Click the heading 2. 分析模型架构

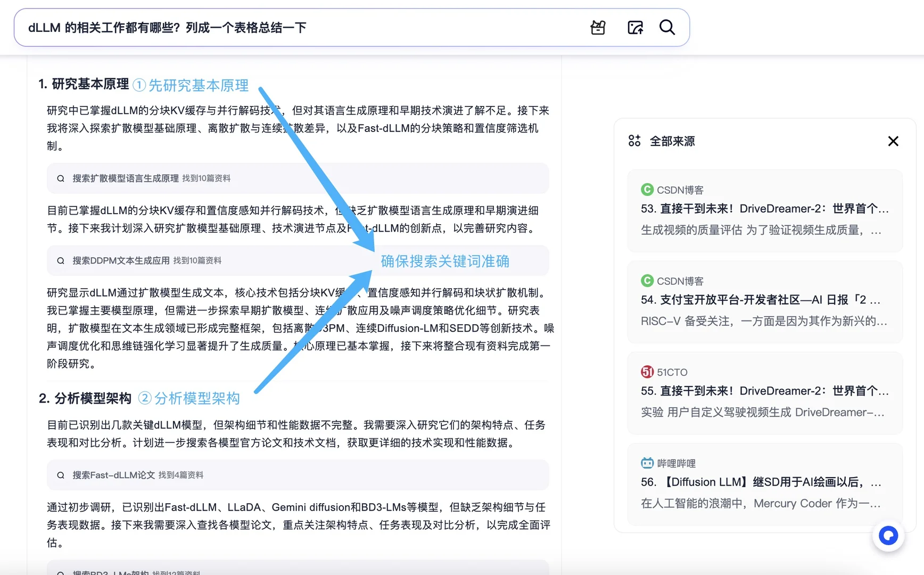click(x=85, y=398)
